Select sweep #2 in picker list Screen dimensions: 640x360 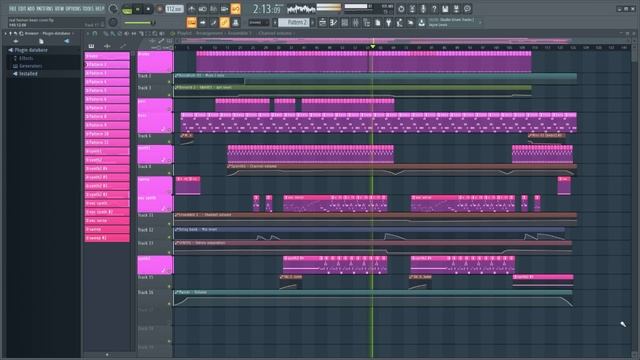point(107,238)
